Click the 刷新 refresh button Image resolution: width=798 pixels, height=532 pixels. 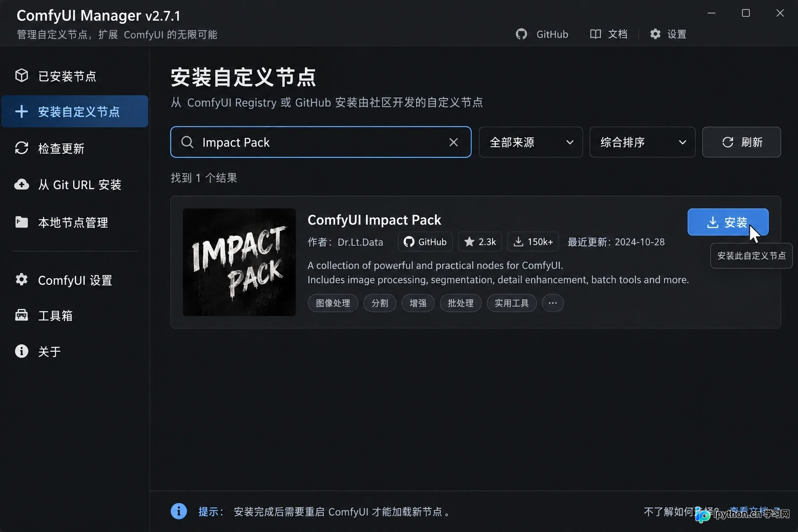[741, 142]
